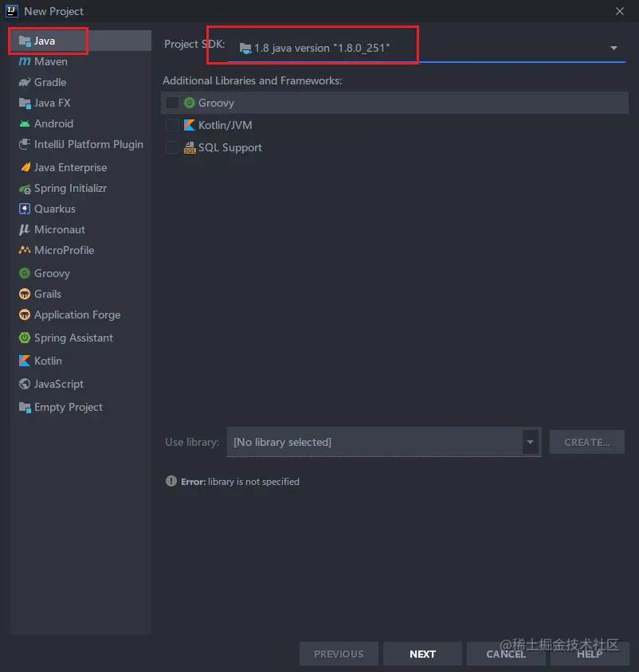The height and width of the screenshot is (672, 639).
Task: Click the Groovy framework green icon
Action: pos(189,103)
